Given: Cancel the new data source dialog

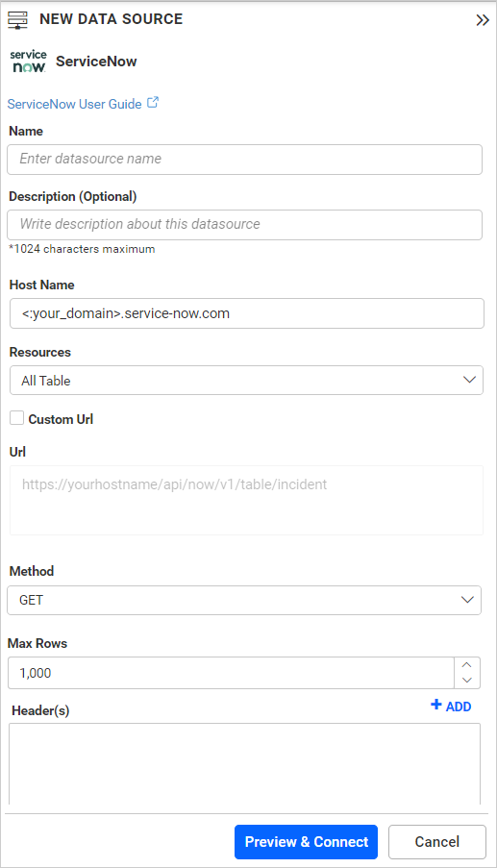Looking at the screenshot, I should [x=437, y=842].
